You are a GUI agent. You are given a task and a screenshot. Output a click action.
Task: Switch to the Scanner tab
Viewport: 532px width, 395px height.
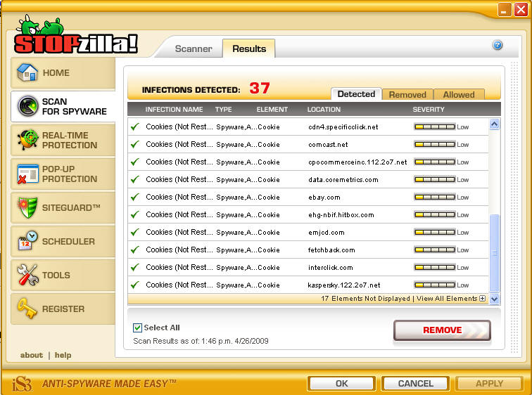point(194,48)
